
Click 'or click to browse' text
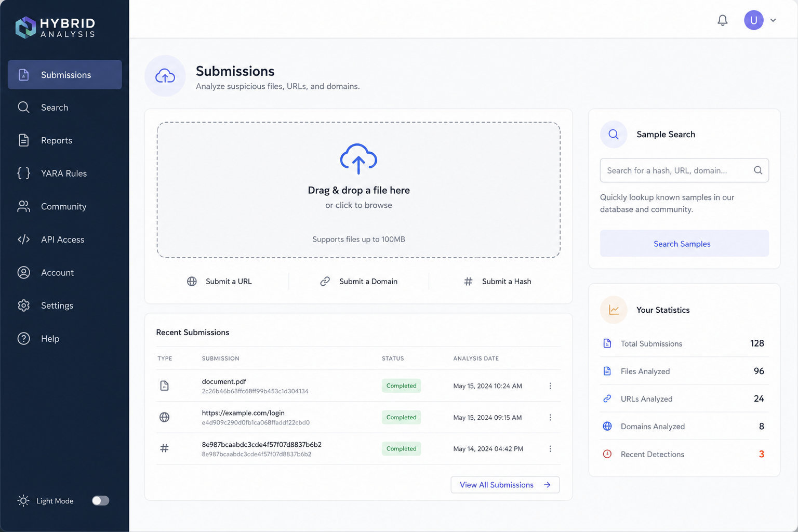358,205
